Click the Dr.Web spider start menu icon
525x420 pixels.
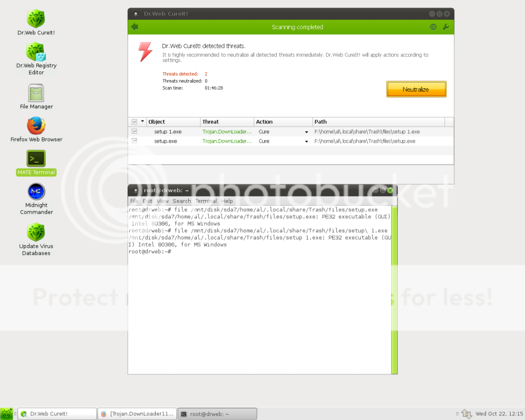click(6, 414)
